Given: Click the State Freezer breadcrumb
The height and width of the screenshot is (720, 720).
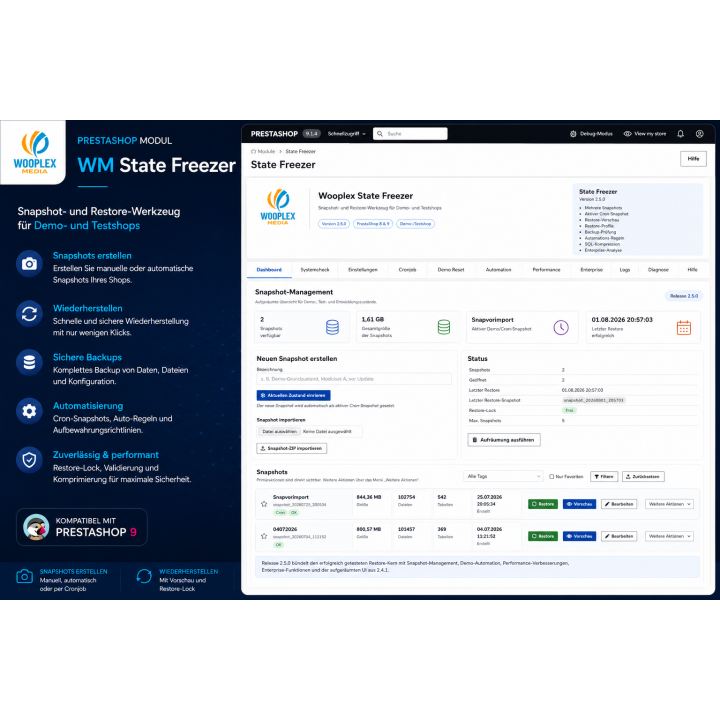Looking at the screenshot, I should click(x=300, y=151).
